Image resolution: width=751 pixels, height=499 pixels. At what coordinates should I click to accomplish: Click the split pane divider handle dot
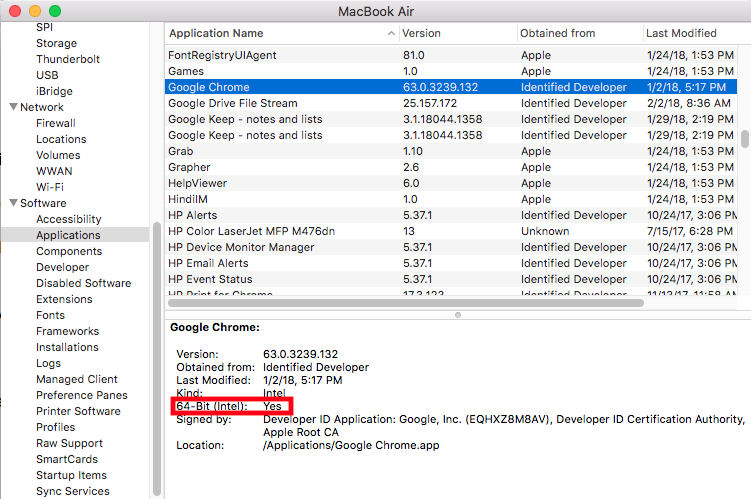[x=458, y=315]
